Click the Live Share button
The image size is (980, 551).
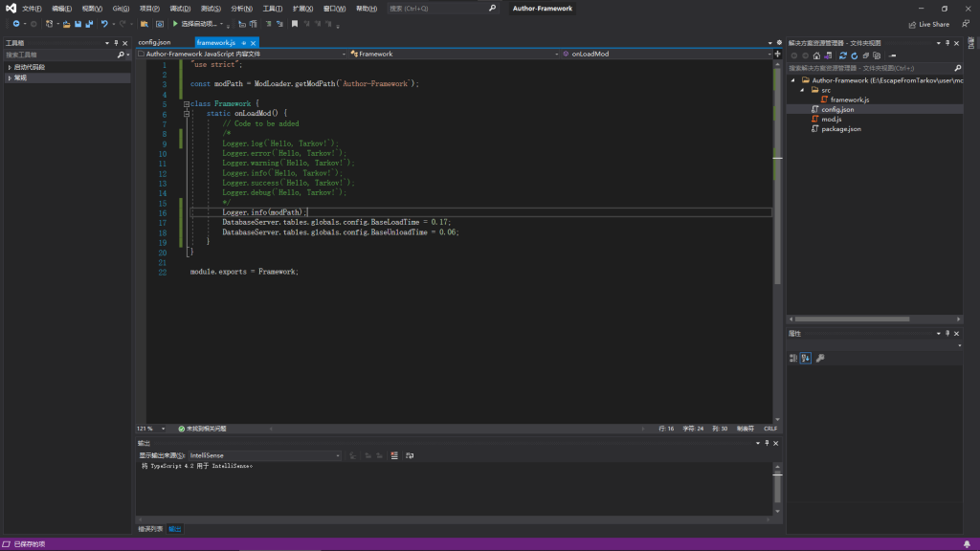pos(928,24)
